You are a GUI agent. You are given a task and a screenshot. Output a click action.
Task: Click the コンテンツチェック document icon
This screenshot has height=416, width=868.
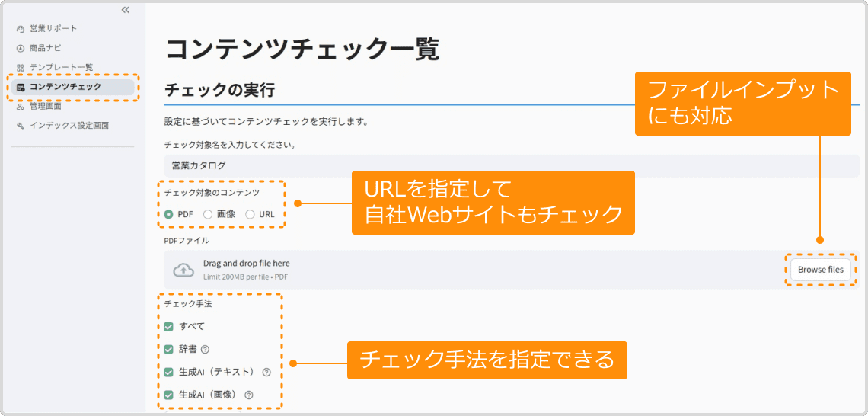(x=21, y=87)
